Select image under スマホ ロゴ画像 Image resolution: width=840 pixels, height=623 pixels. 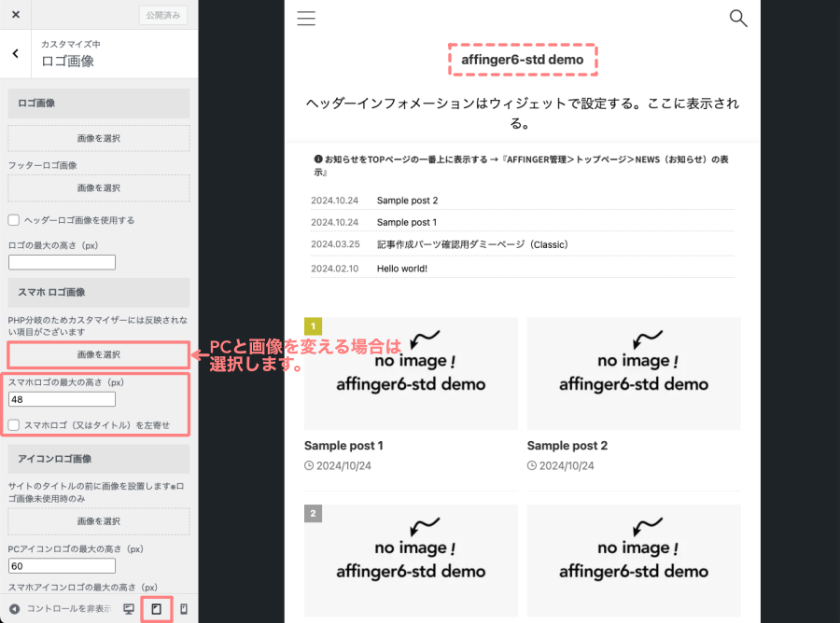click(99, 355)
